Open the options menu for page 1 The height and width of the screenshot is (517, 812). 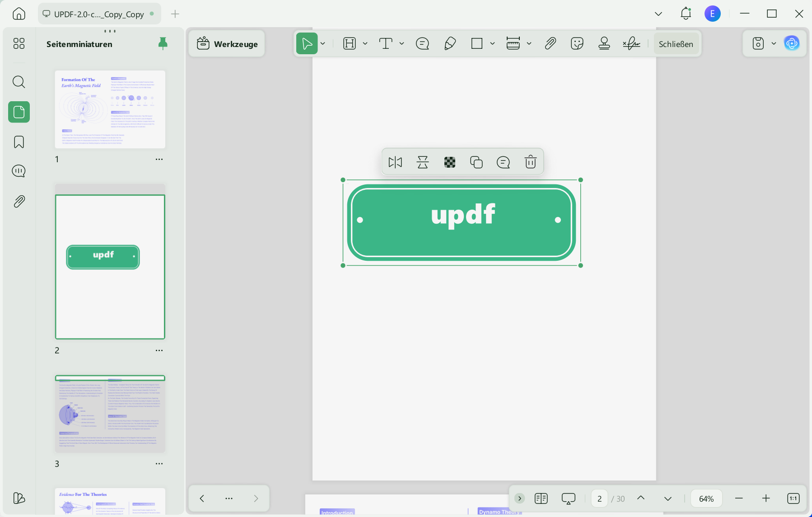pos(159,159)
